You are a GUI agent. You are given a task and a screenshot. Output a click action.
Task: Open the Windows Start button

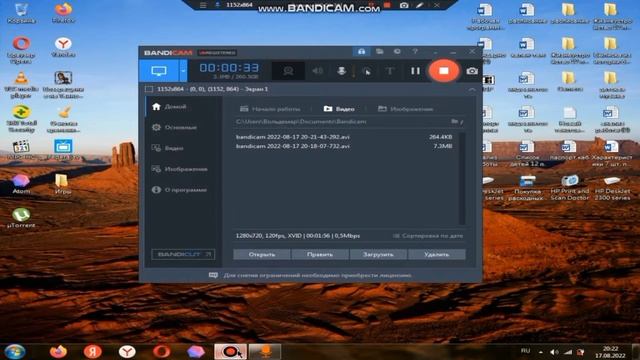(x=15, y=352)
